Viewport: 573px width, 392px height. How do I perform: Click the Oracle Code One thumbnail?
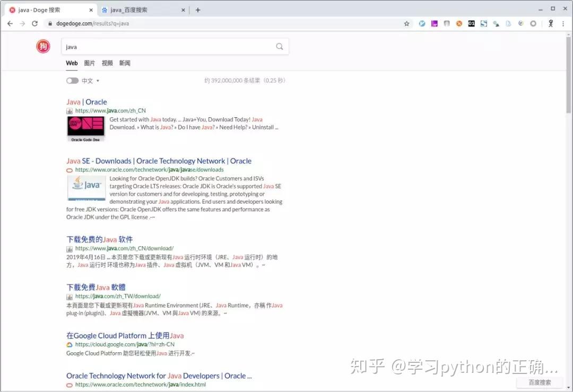coord(86,129)
